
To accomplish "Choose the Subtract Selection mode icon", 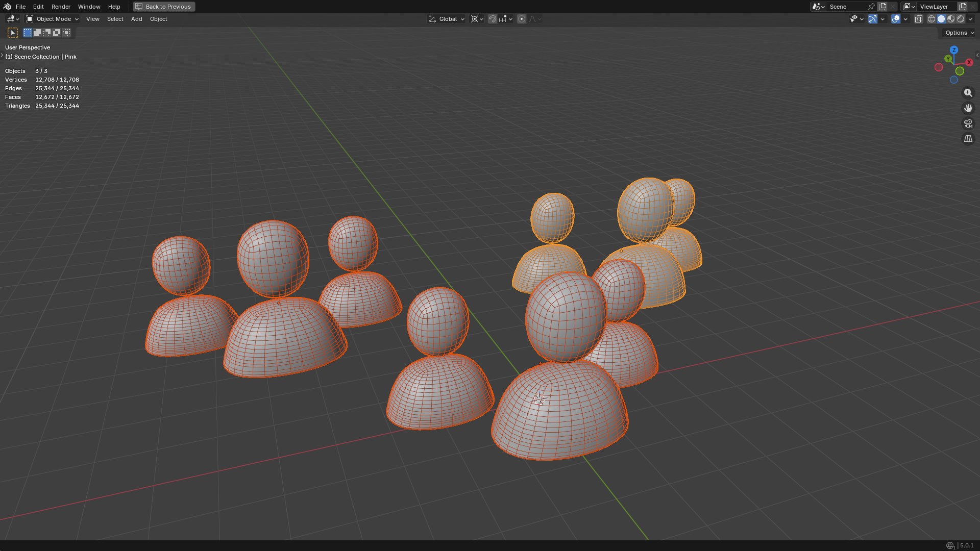I will [x=47, y=33].
